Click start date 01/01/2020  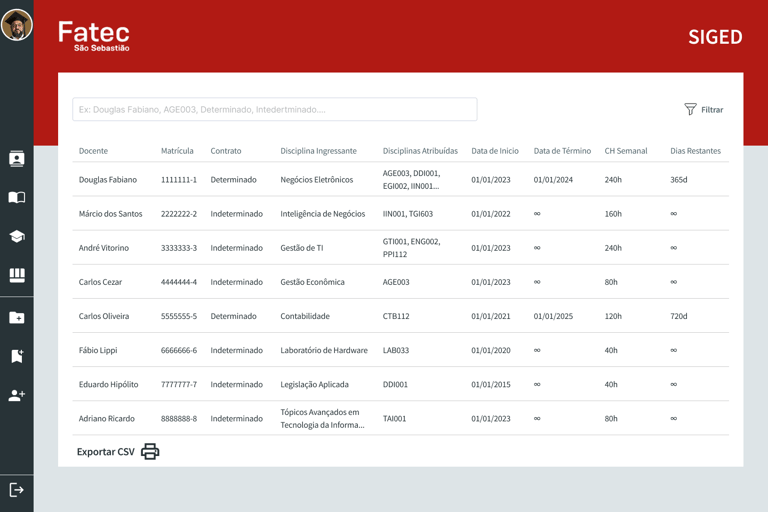pos(491,350)
